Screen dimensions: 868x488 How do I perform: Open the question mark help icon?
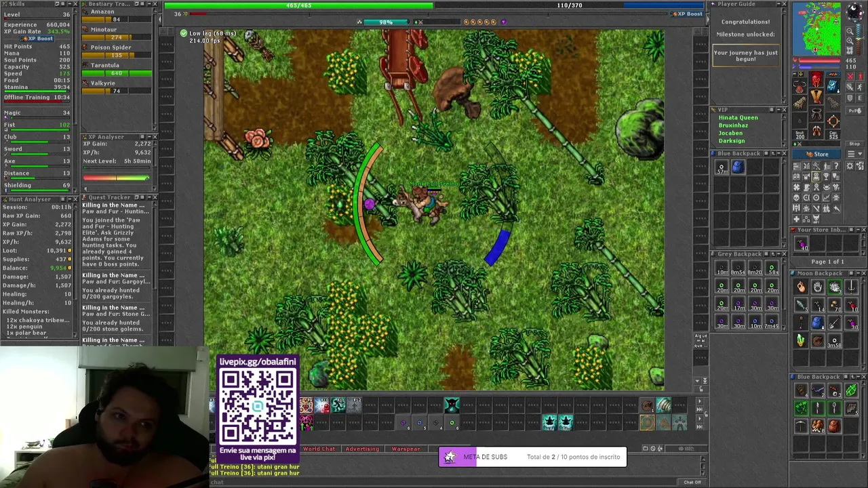(x=836, y=166)
